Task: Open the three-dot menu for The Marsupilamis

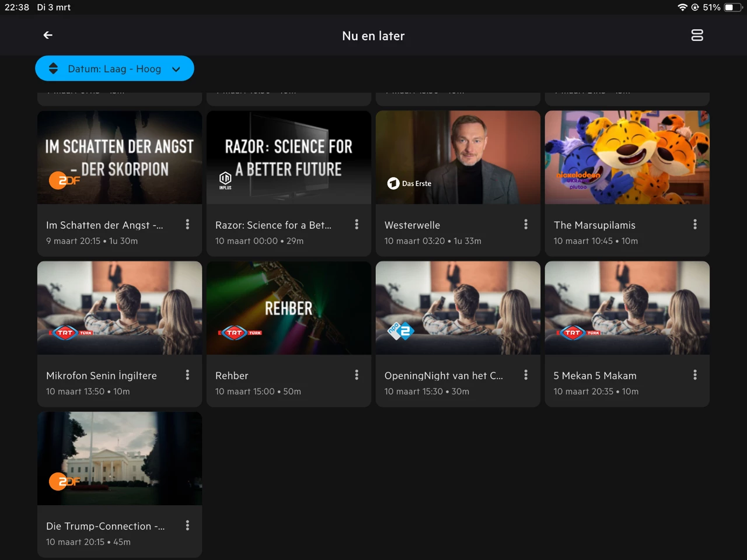Action: pos(695,225)
